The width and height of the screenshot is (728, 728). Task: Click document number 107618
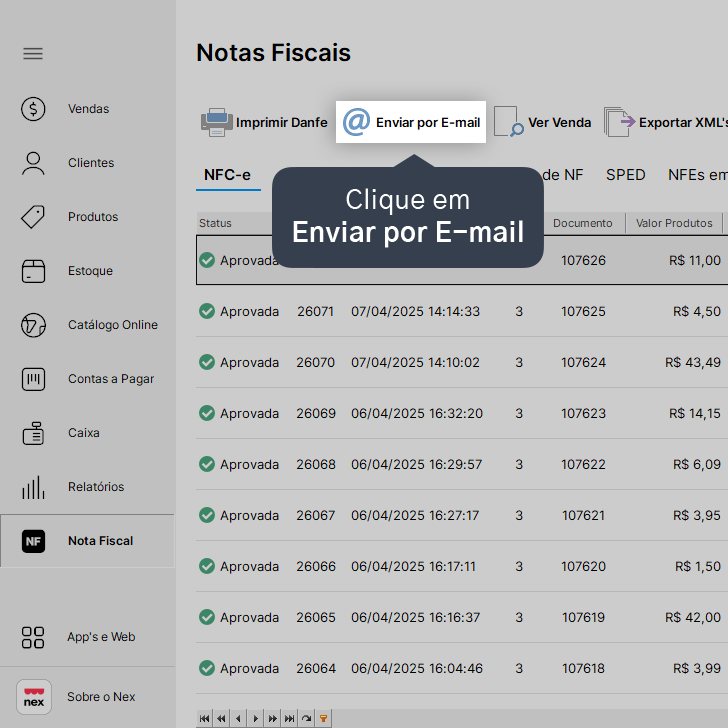tap(583, 669)
